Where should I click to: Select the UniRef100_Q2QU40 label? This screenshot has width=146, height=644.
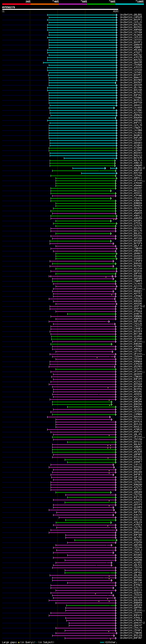click(131, 593)
